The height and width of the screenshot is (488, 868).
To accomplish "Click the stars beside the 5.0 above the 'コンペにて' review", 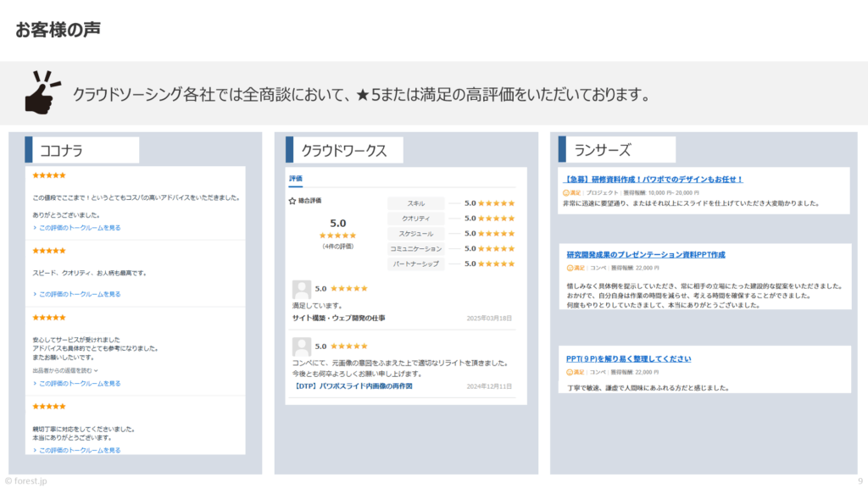I will pos(348,347).
